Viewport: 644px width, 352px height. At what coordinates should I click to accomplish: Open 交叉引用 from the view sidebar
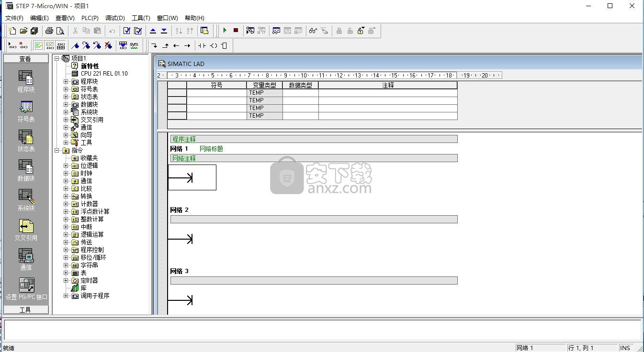(26, 230)
